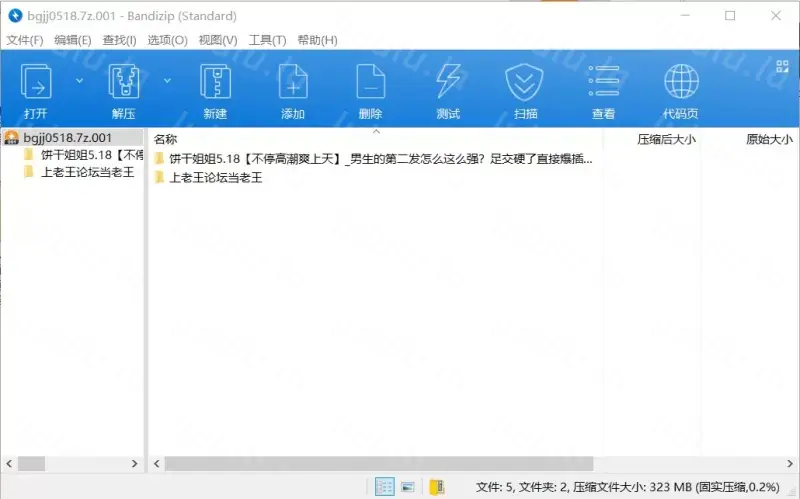800x499 pixels.
Task: Click the Add (添加) files icon
Action: point(293,82)
